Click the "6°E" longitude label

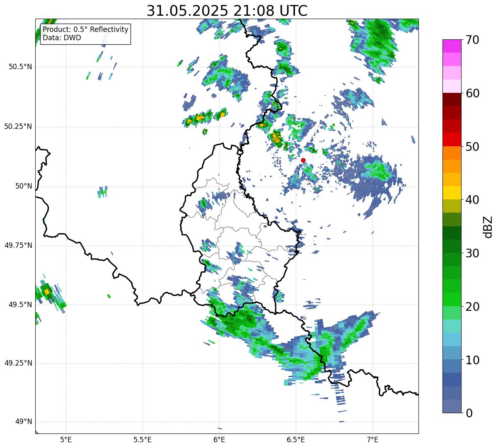pos(219,439)
